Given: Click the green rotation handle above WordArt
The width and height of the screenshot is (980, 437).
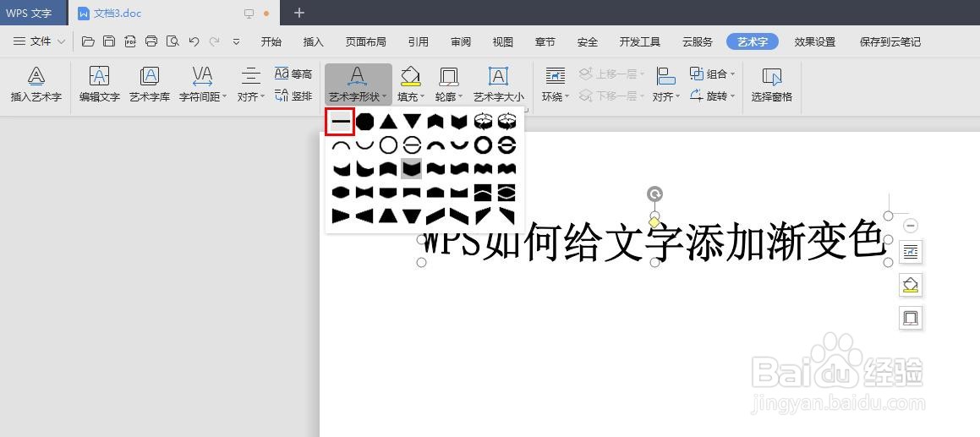Looking at the screenshot, I should [x=654, y=194].
